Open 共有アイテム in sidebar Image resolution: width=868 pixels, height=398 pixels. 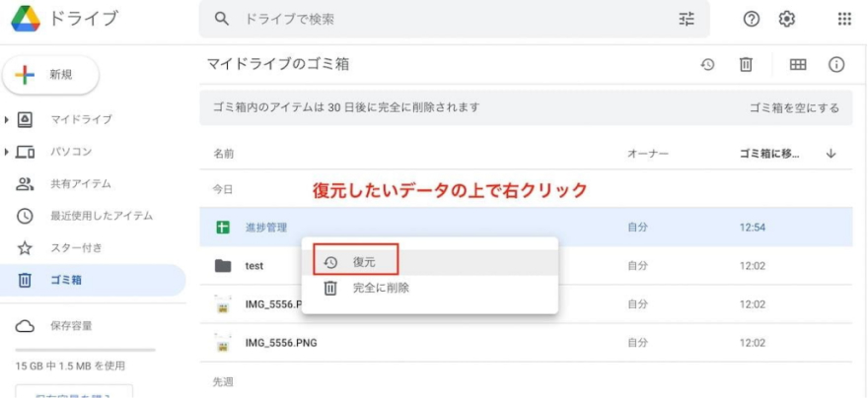pyautogui.click(x=81, y=184)
